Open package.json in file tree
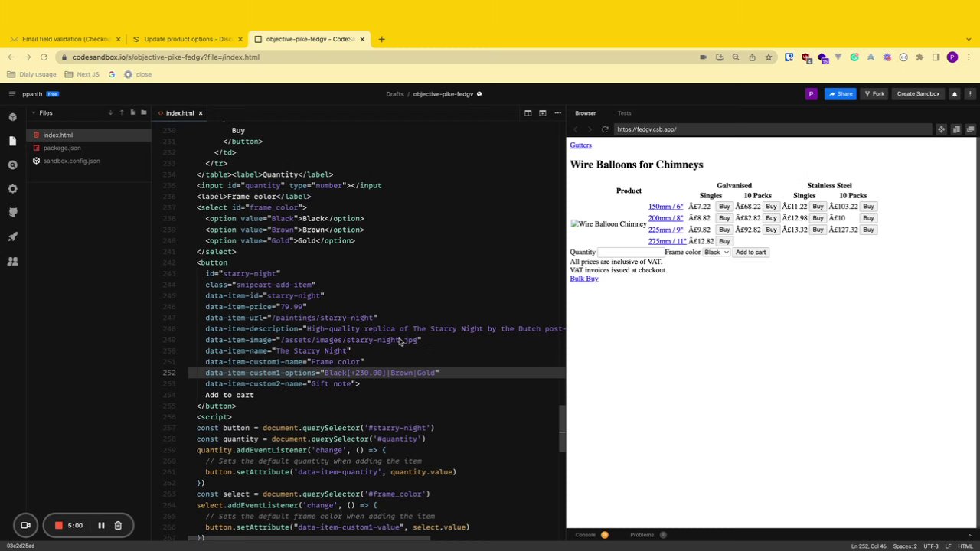This screenshot has width=980, height=551. tap(62, 148)
